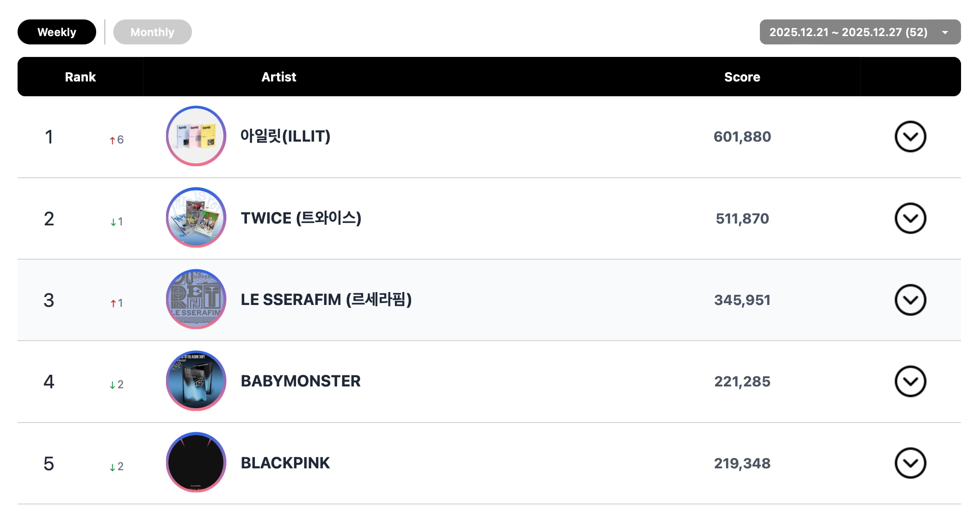Screen dimensions: 980x510
Task: Open the TWICE (트와이스) artist name
Action: [301, 218]
